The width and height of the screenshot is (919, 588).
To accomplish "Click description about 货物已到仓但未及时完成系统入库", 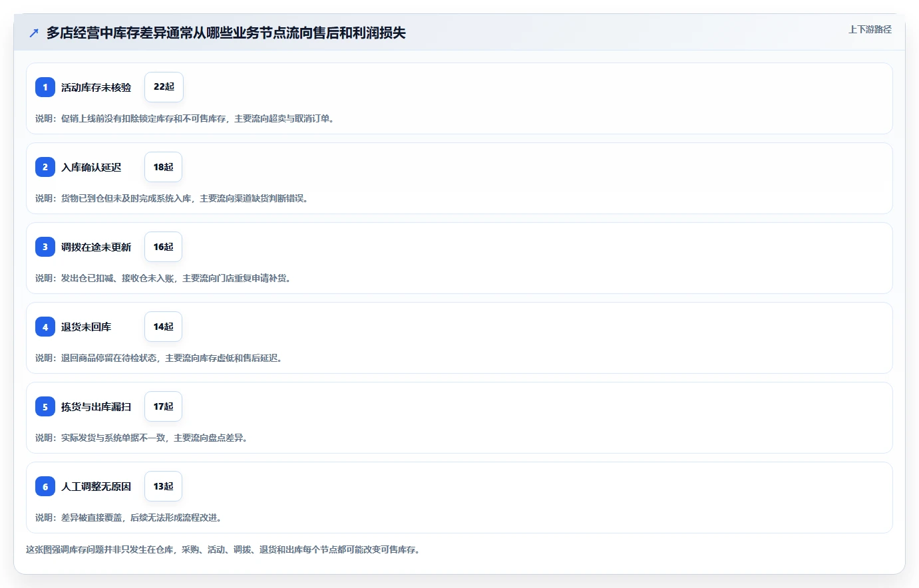I will [x=174, y=198].
